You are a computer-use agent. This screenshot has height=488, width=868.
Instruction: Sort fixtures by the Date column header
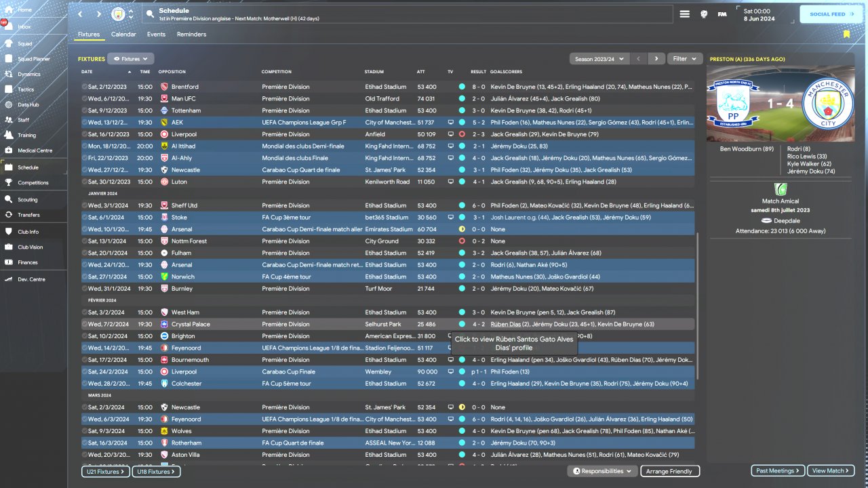[x=87, y=72]
